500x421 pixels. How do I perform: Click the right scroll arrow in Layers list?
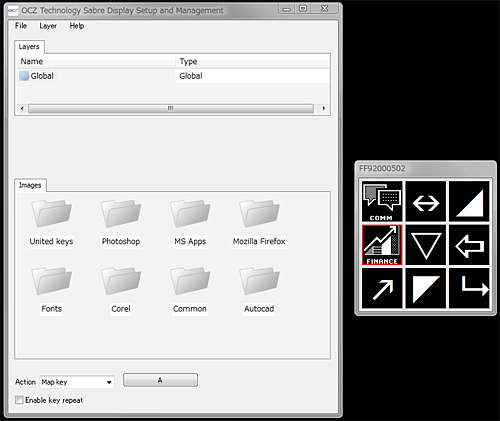(x=323, y=108)
